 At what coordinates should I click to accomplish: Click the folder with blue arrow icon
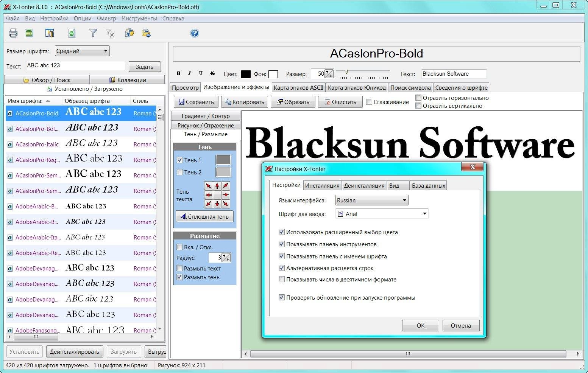coord(146,33)
